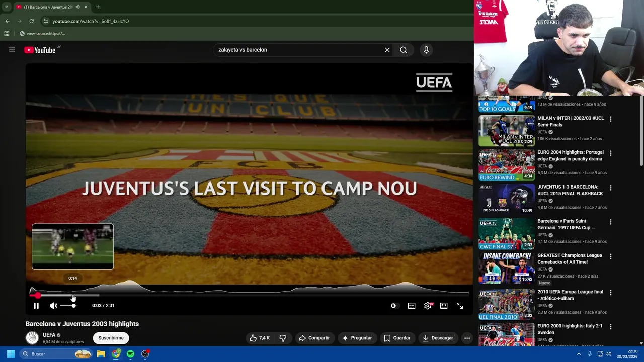Click the taskbar Buscar search box
The height and width of the screenshot is (362, 644).
coord(55,354)
